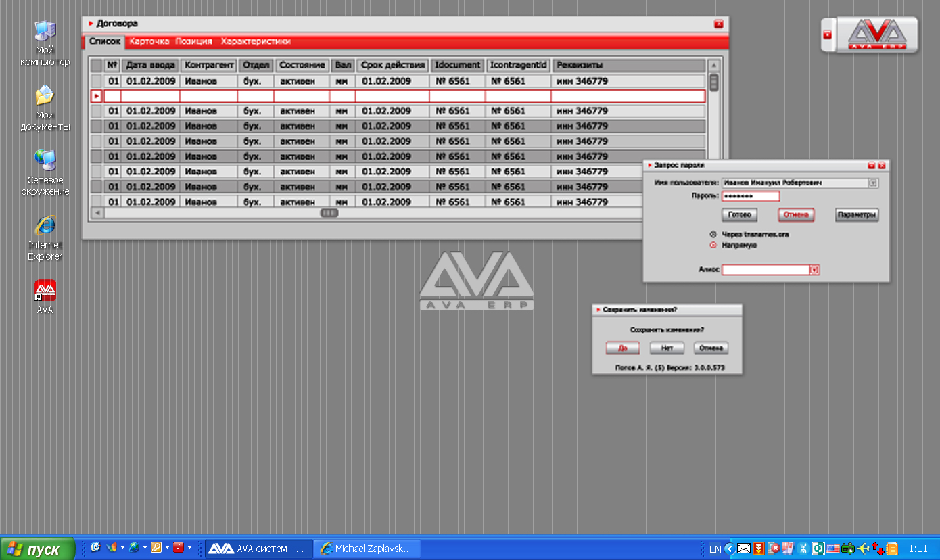Click the key icon in quick launch

tap(156, 548)
